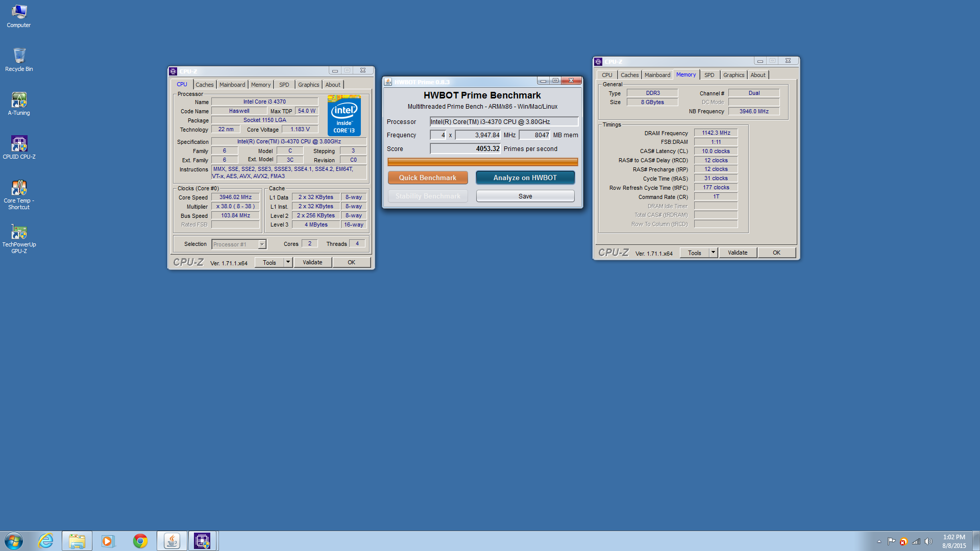Open Windows Media Player in taskbar
This screenshot has height=551, width=980.
(x=108, y=541)
